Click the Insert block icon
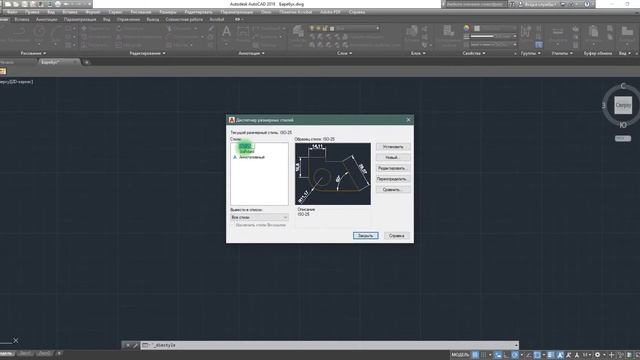 [411, 32]
